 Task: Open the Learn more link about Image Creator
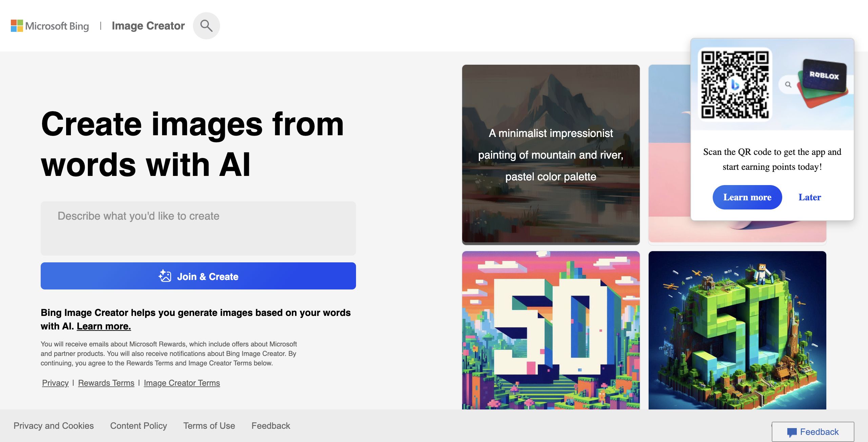click(103, 326)
